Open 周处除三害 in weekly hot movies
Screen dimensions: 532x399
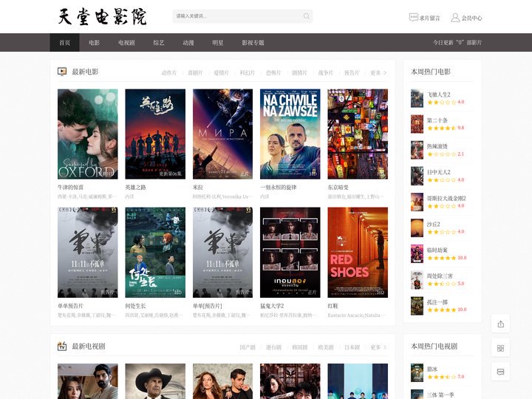pyautogui.click(x=440, y=276)
